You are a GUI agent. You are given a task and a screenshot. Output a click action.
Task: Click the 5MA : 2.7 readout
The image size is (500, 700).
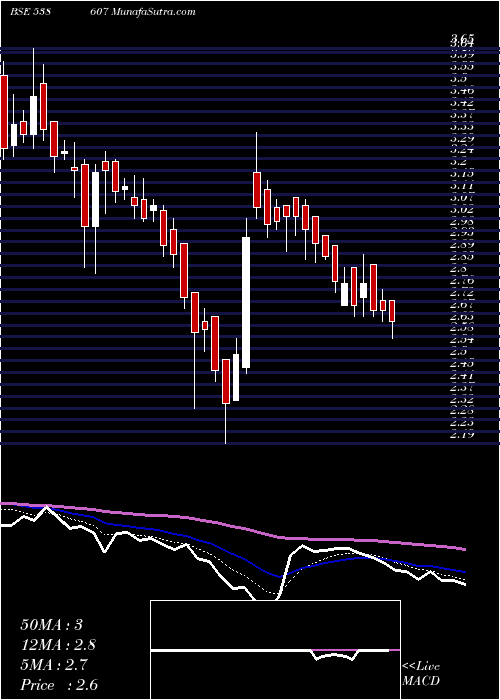54,665
